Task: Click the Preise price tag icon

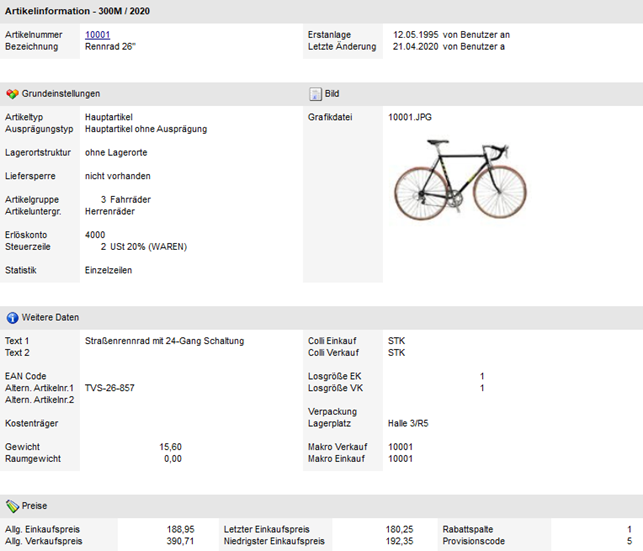Action: [x=12, y=506]
